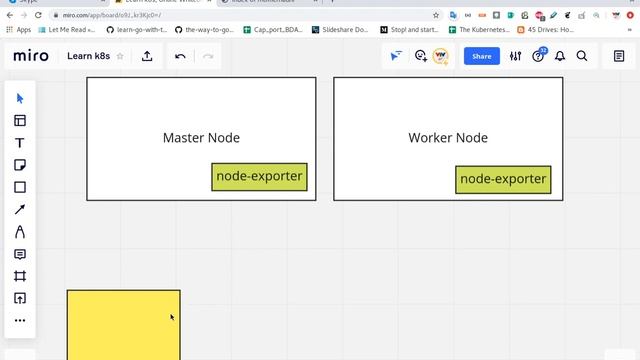The width and height of the screenshot is (640, 360).
Task: Open the 45 Drives bookmark
Action: click(x=545, y=29)
